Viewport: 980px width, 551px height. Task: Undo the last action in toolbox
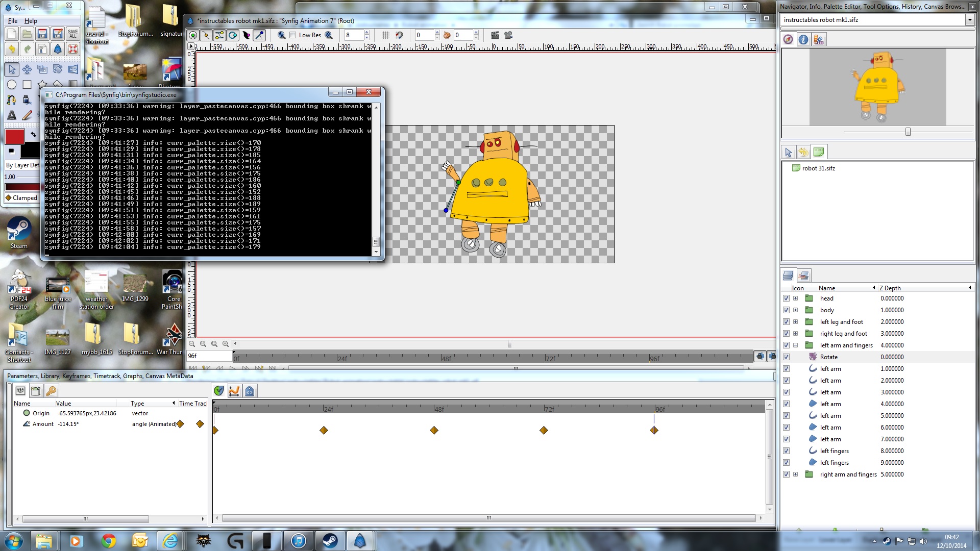click(x=12, y=49)
